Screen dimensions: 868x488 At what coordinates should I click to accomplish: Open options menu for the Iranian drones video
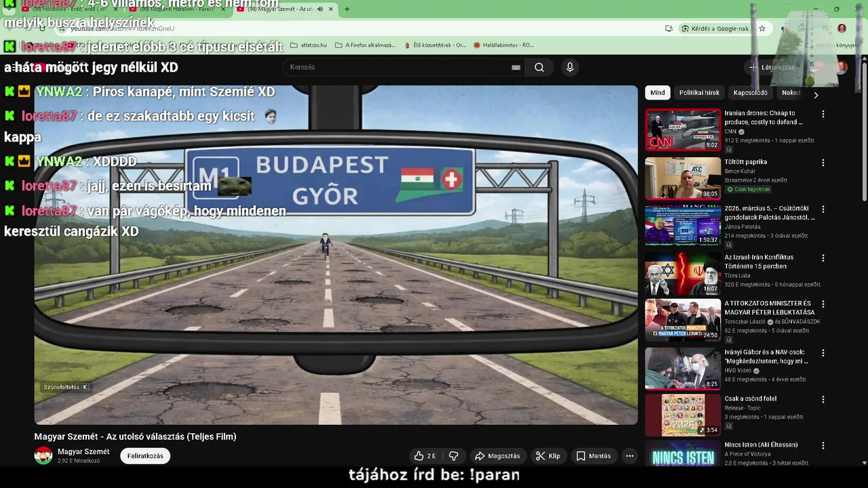click(823, 115)
